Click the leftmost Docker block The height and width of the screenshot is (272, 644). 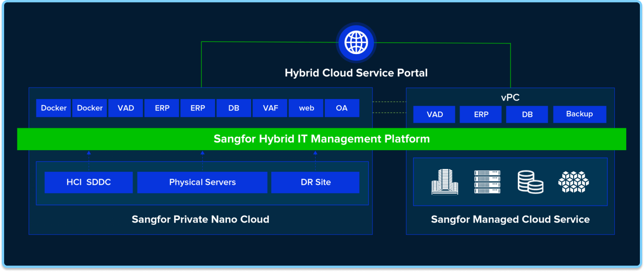click(x=54, y=108)
